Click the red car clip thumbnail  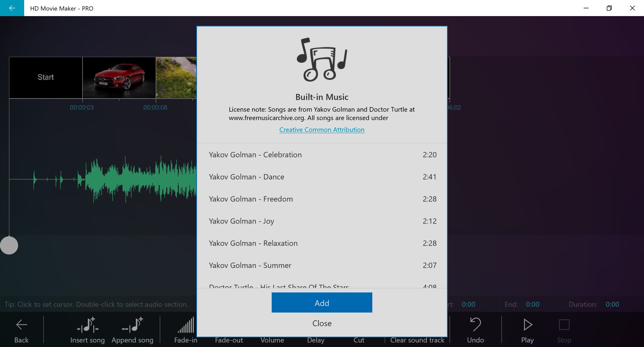(119, 77)
